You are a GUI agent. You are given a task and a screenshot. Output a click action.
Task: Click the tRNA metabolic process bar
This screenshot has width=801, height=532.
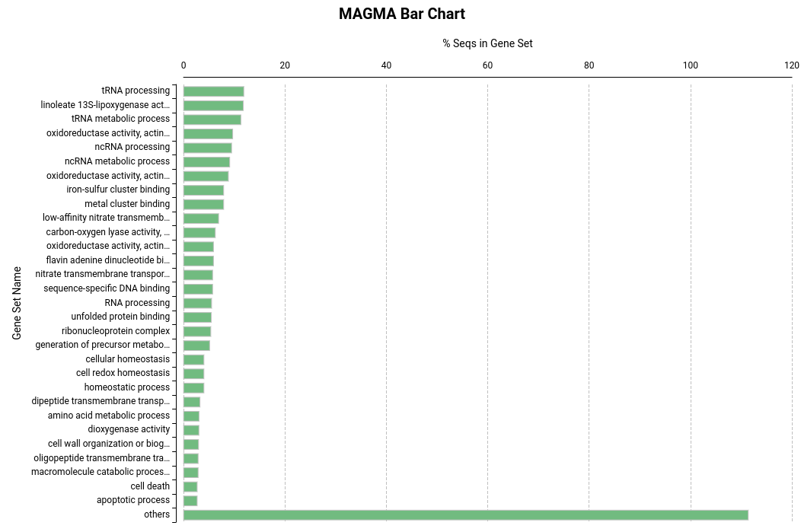pos(212,119)
